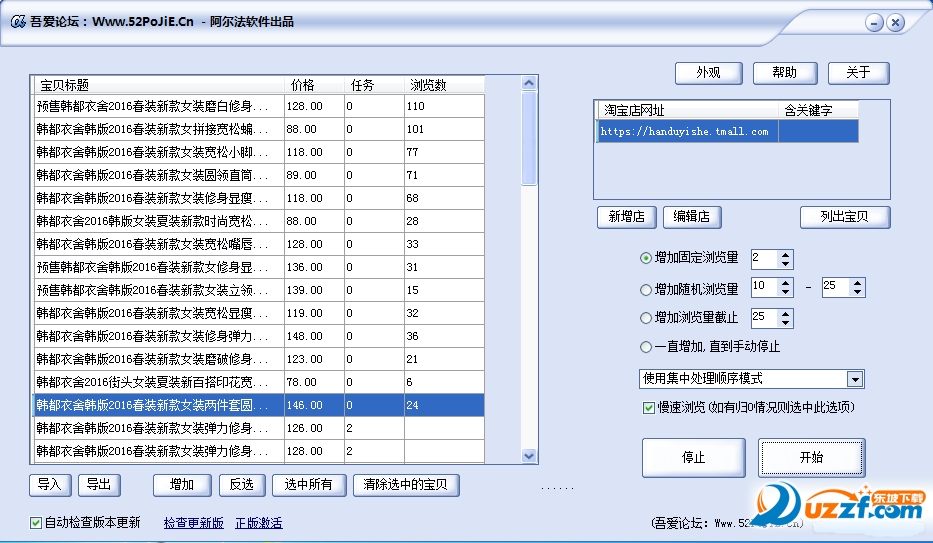Click 列出宝贝 button
Viewport: 933px width, 543px height.
pos(845,217)
